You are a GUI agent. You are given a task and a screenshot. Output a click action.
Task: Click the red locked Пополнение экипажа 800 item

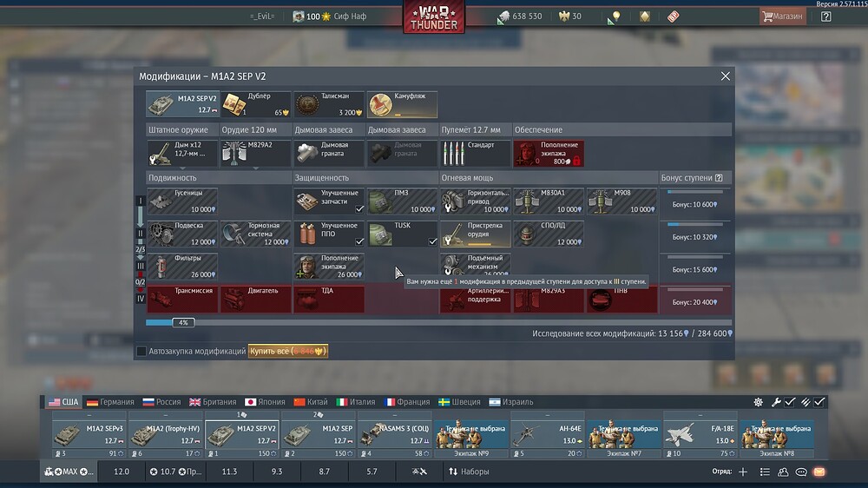[548, 154]
